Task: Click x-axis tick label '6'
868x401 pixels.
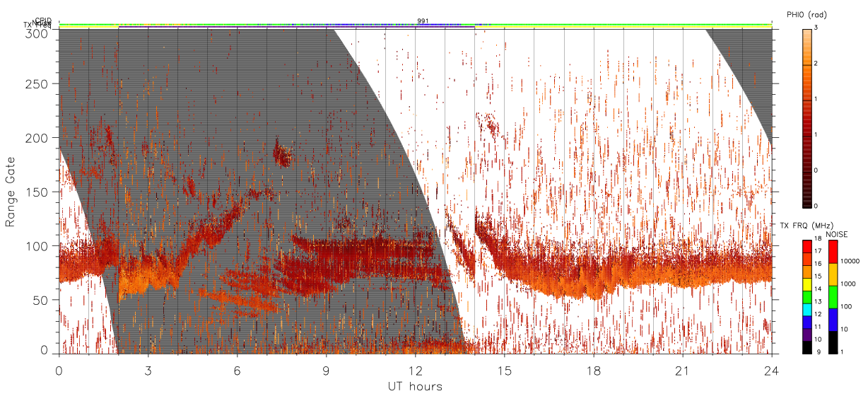Action: coord(237,371)
